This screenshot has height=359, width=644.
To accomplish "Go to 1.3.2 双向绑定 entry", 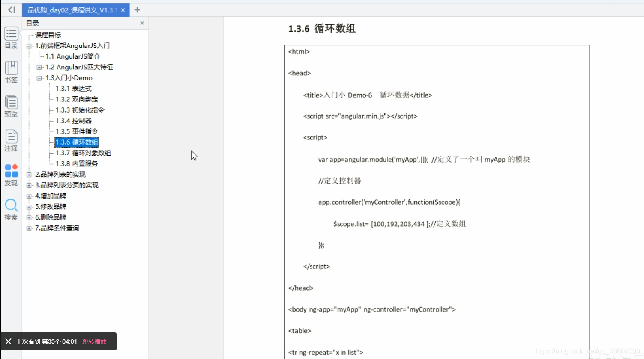I will point(77,99).
